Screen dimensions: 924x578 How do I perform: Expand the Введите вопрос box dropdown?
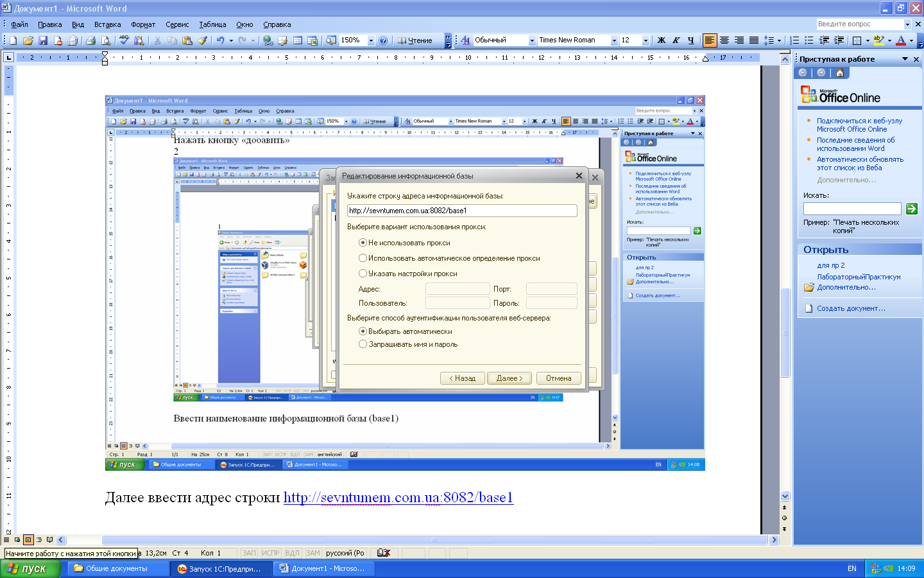coord(907,24)
